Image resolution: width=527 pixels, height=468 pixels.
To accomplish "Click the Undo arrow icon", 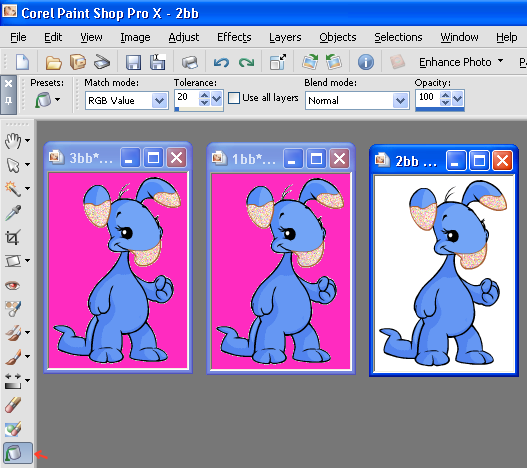I will (x=221, y=63).
